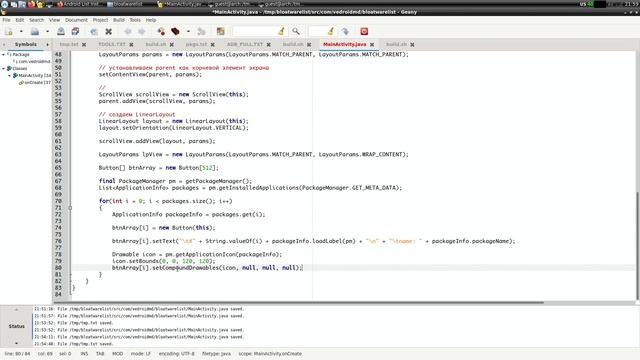Open the Help menu
The height and width of the screenshot is (360, 640).
tap(151, 20)
